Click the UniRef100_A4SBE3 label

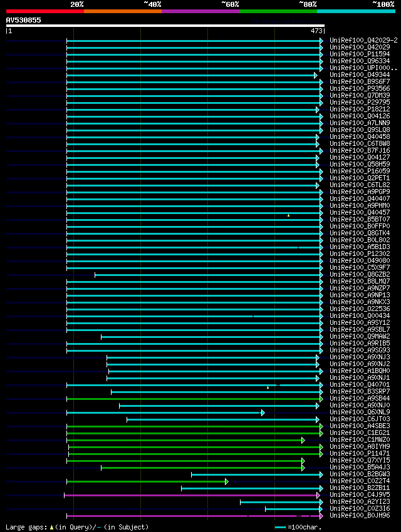pyautogui.click(x=360, y=426)
